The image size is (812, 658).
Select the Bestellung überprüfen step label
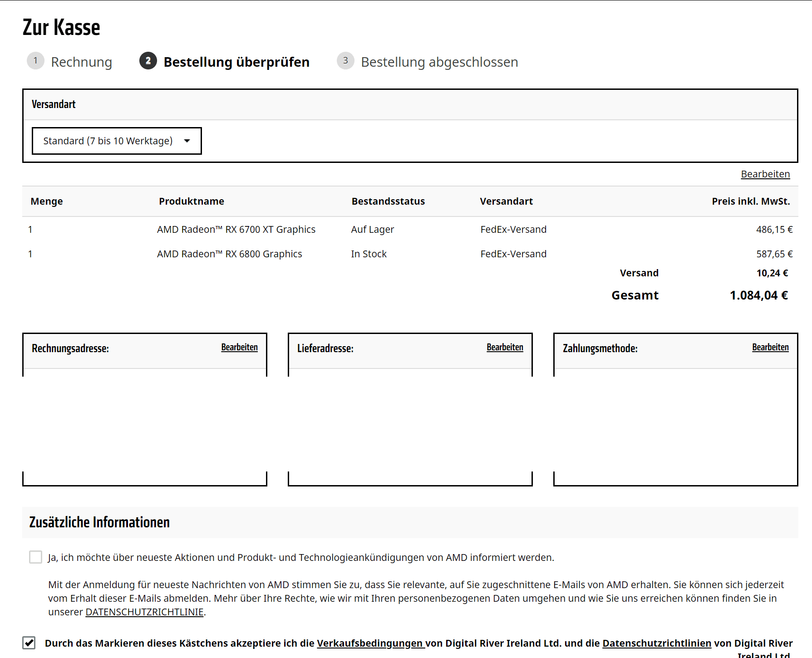(x=236, y=62)
